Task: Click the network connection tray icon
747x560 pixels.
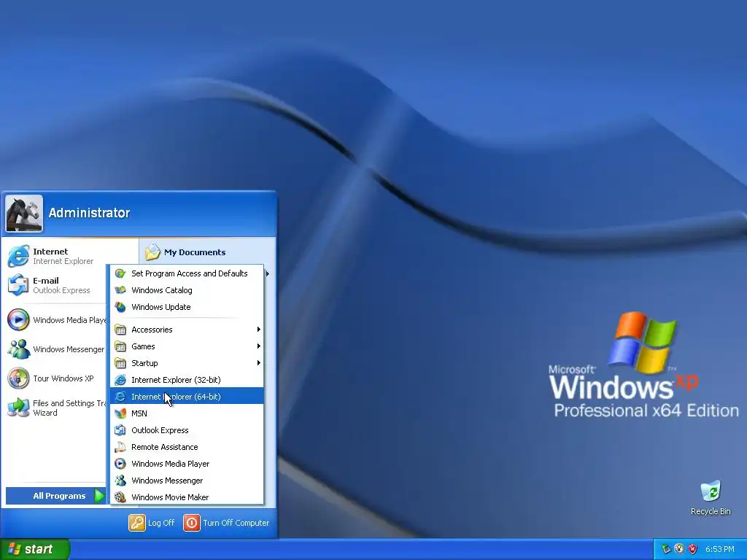Action: click(666, 549)
